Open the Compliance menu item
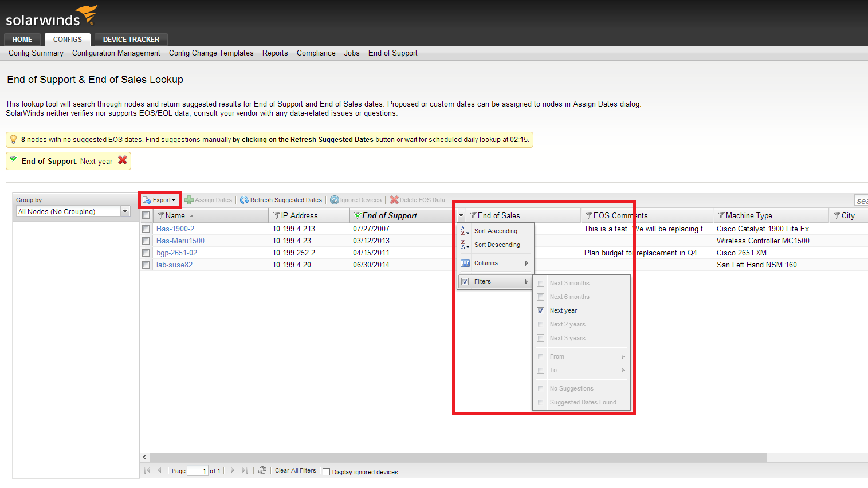The height and width of the screenshot is (488, 868). coord(316,53)
